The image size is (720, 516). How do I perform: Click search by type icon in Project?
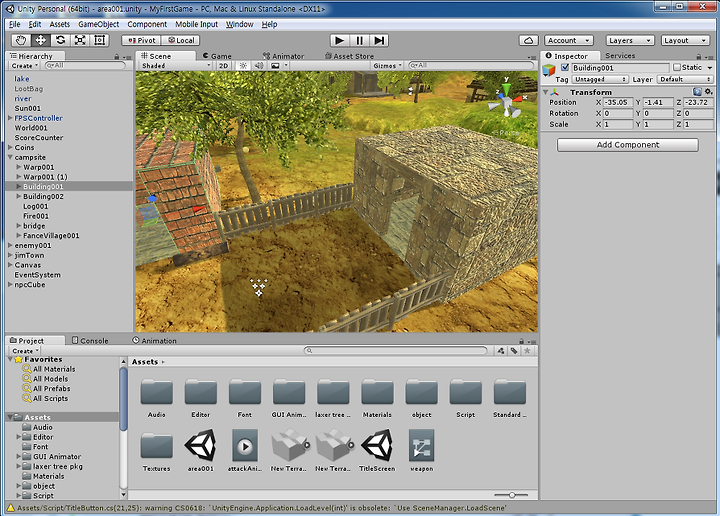tap(501, 351)
